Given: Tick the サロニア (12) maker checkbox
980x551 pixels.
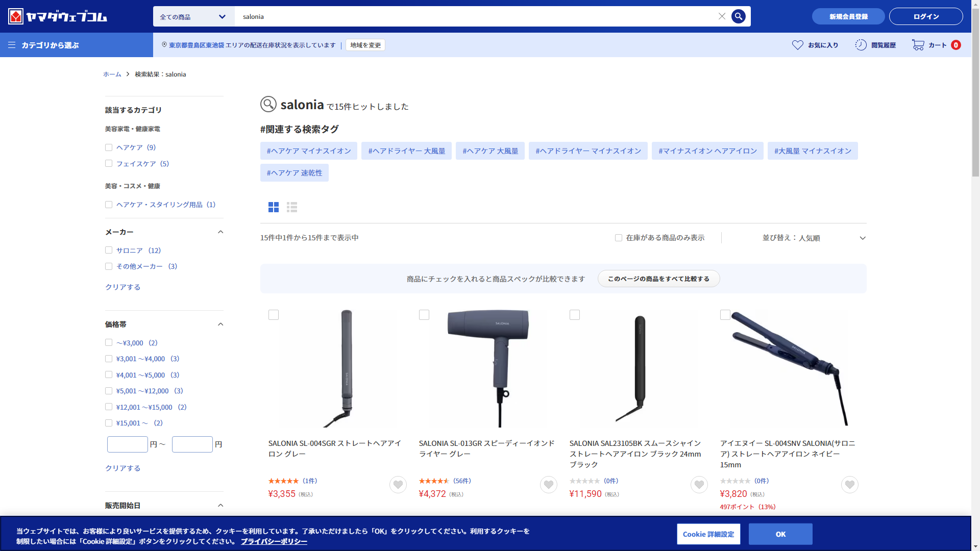Looking at the screenshot, I should pyautogui.click(x=109, y=251).
